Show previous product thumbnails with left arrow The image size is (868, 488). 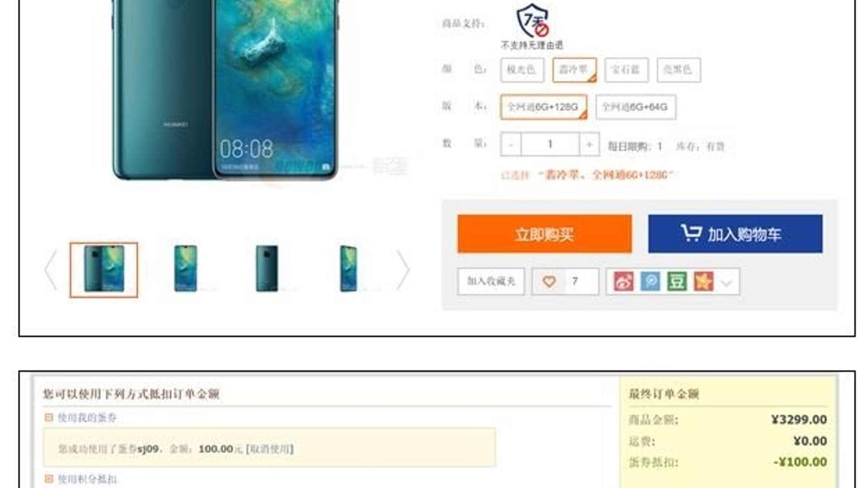tap(50, 270)
